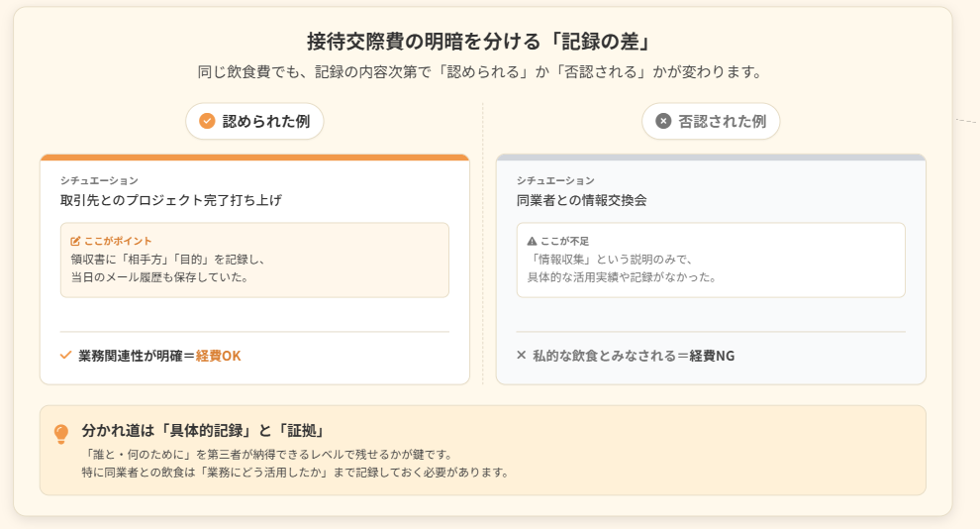980x529 pixels.
Task: Click 取引先とのプロジェクト完了打ち上げ situation title
Action: pyautogui.click(x=170, y=200)
